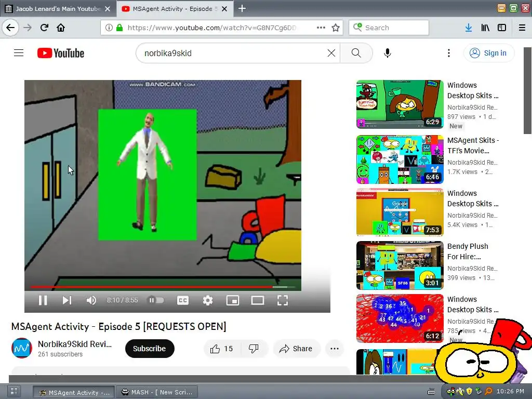The image size is (532, 399).
Task: Open the Norbika9Skid Revi... channel name link
Action: [75, 344]
